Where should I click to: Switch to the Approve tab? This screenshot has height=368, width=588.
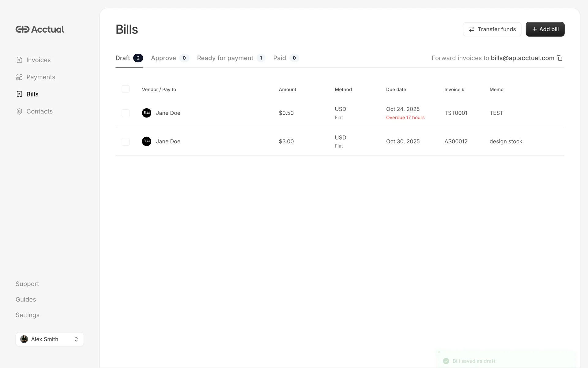[170, 58]
